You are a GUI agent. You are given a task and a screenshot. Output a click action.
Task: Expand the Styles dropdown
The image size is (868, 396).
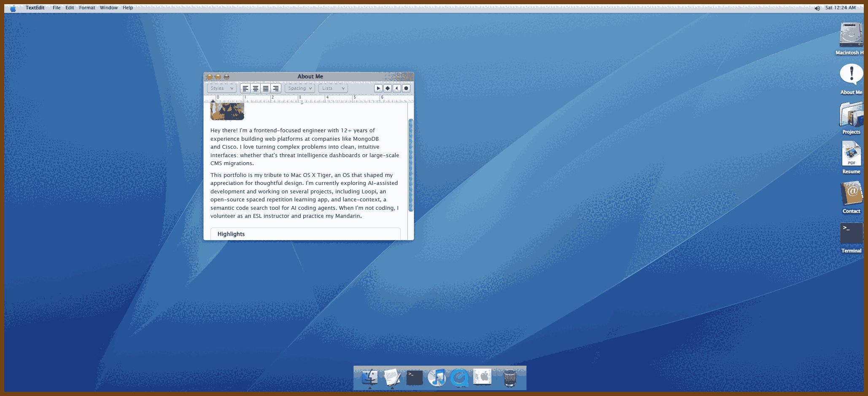pos(222,88)
